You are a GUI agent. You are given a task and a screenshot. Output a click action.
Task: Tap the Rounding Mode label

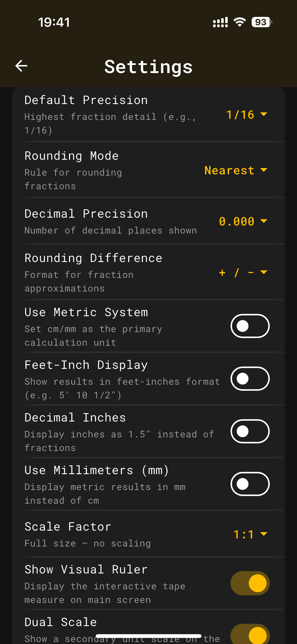[x=71, y=155]
